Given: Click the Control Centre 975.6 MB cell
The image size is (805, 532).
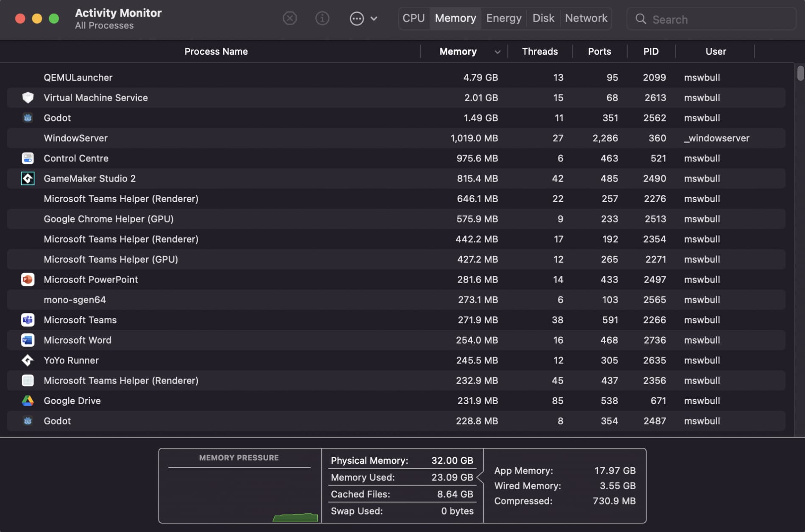Looking at the screenshot, I should [477, 158].
